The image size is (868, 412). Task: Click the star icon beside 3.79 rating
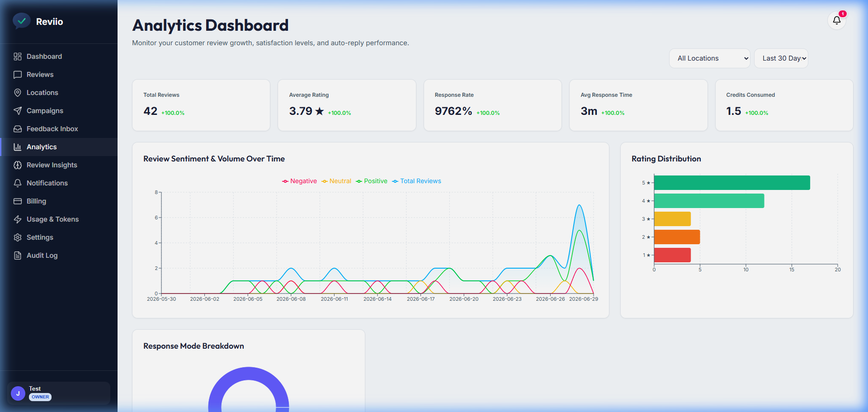pos(320,111)
